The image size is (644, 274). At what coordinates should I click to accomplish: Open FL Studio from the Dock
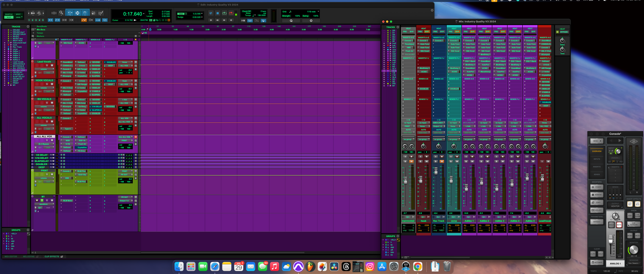[310, 266]
